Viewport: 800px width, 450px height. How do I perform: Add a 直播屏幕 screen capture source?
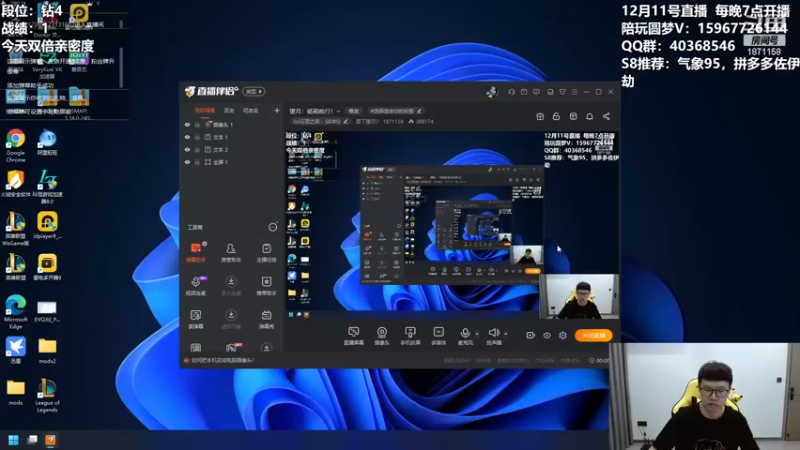[x=353, y=336]
